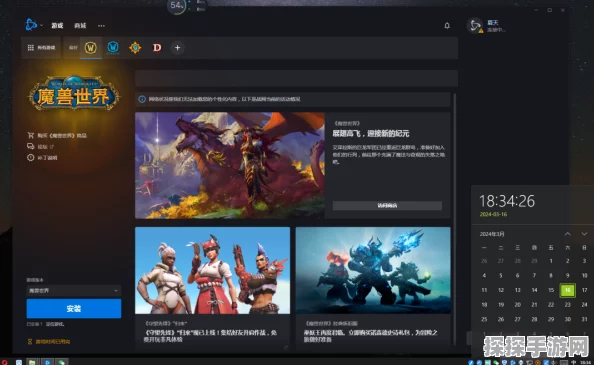Image resolution: width=594 pixels, height=365 pixels.
Task: Select day 25 in the calendar
Action: point(484,320)
